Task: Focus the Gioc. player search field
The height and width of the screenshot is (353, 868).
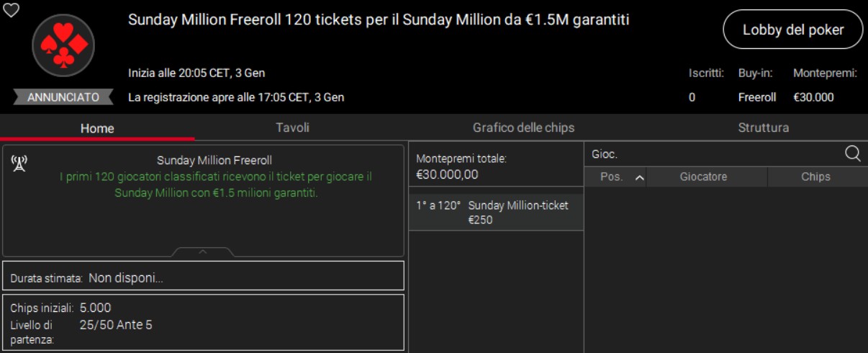Action: point(713,154)
